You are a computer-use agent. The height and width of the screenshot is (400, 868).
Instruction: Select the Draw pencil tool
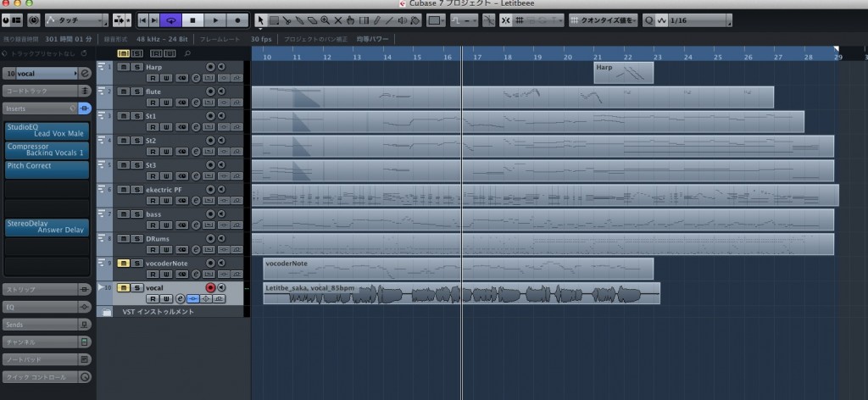click(x=376, y=20)
